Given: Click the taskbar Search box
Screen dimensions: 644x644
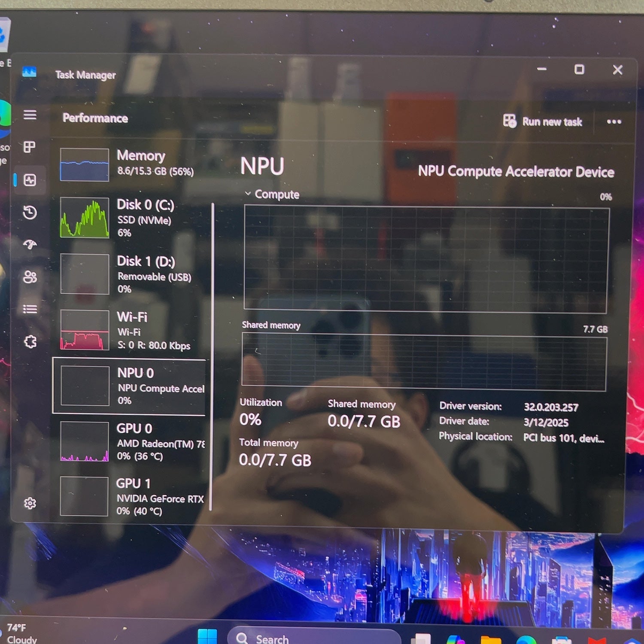Looking at the screenshot, I should tap(313, 637).
